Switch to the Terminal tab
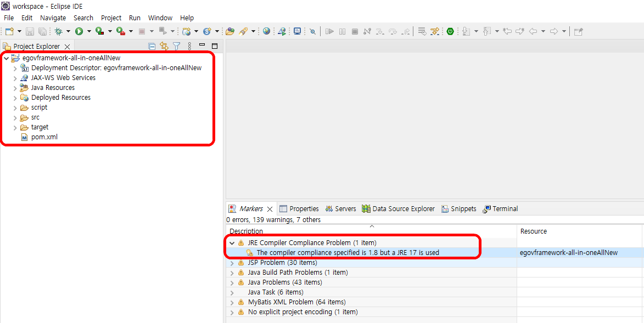This screenshot has height=323, width=644. pos(500,208)
